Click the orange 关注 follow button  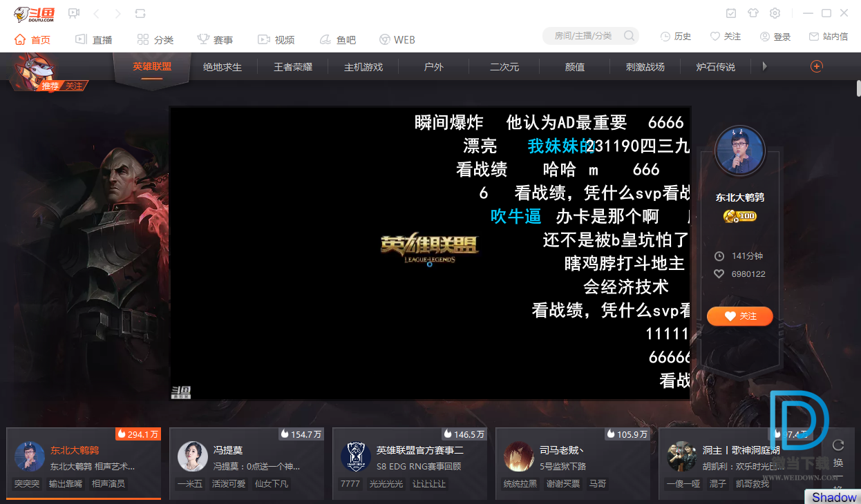coord(739,316)
